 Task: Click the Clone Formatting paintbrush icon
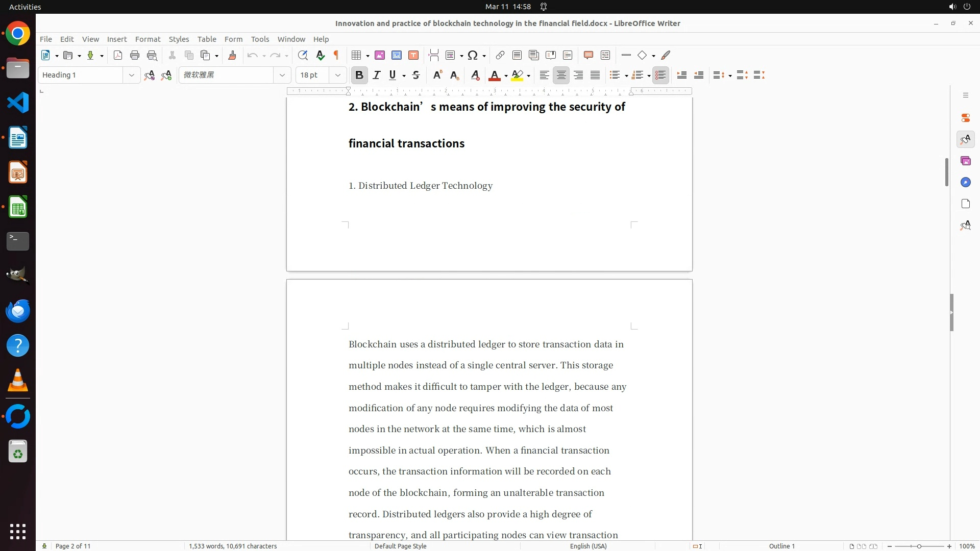[x=232, y=55]
